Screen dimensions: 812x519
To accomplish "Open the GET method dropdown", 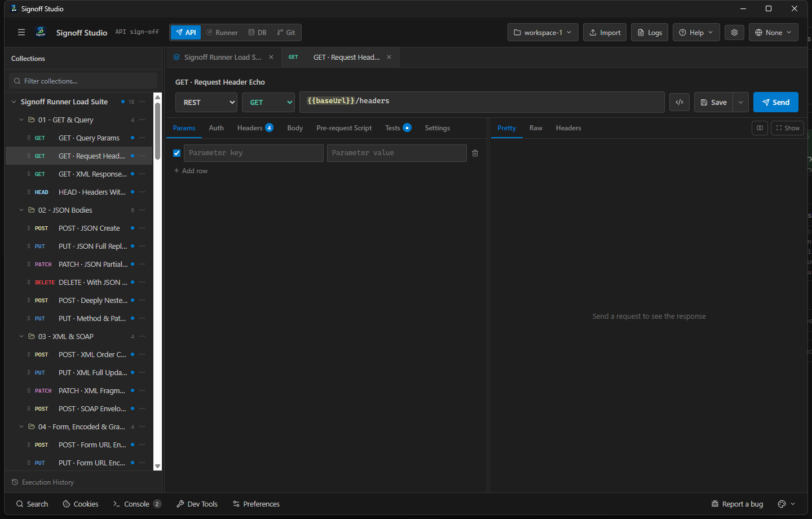I will pyautogui.click(x=269, y=102).
